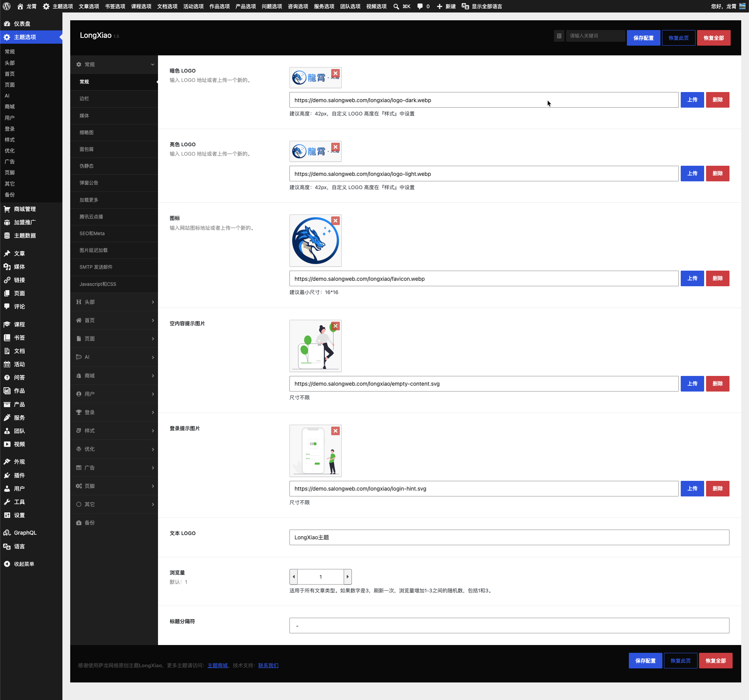Open 商城管理 cart menu in sidebar
749x700 pixels.
tap(31, 209)
